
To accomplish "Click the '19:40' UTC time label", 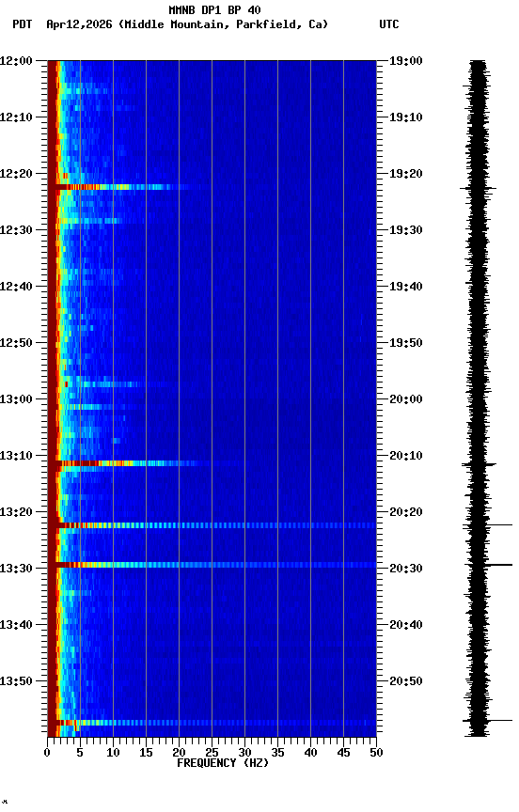I will 406,287.
